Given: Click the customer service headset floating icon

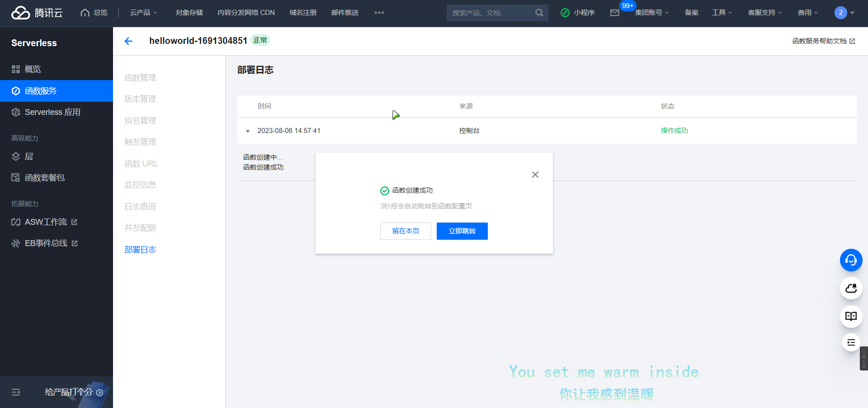Looking at the screenshot, I should coord(851,260).
